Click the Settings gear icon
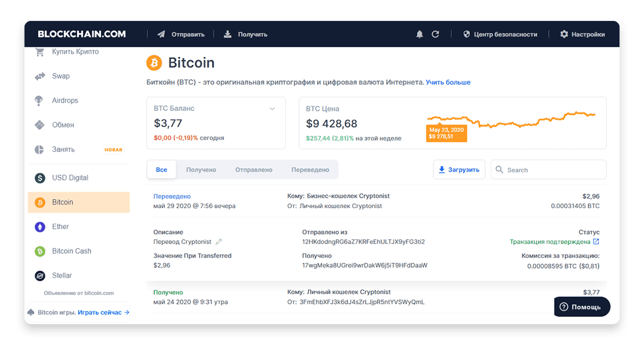The image size is (644, 345). pyautogui.click(x=564, y=34)
